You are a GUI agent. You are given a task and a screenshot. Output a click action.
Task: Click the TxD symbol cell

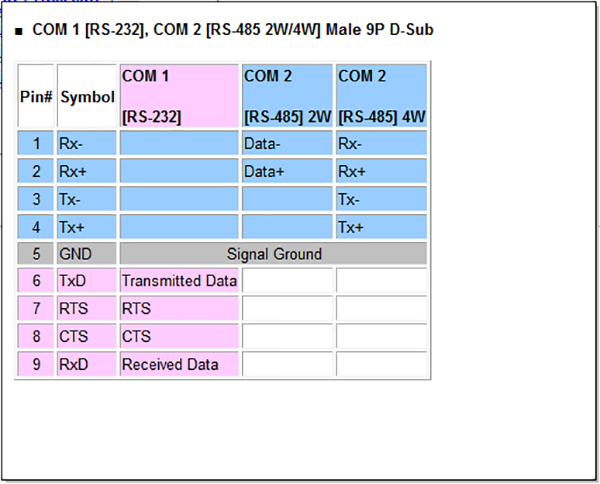pos(87,281)
